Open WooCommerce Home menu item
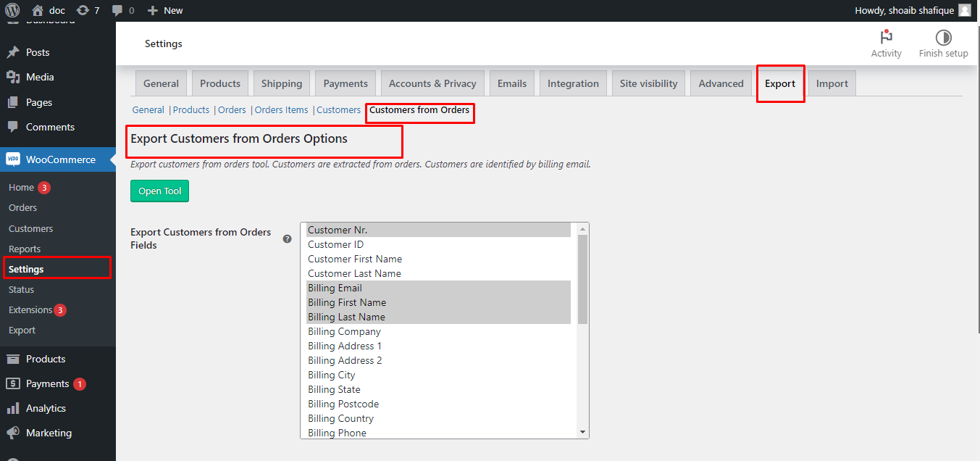The image size is (980, 461). 21,187
